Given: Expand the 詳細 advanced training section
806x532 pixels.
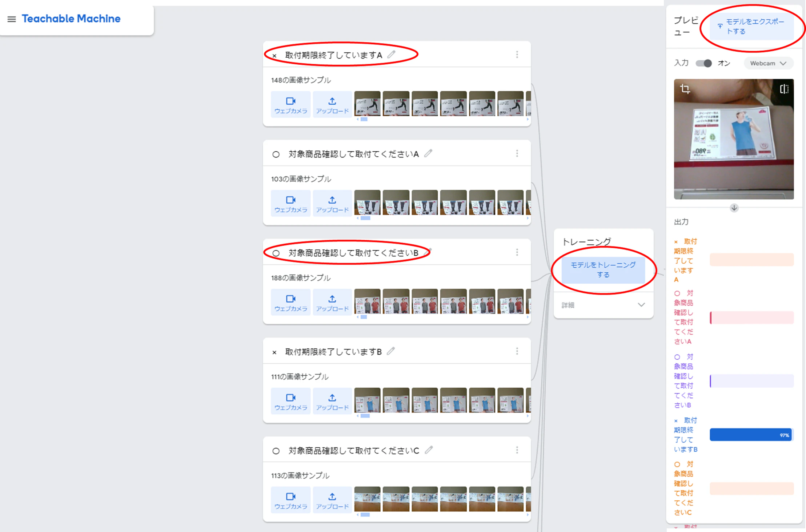Looking at the screenshot, I should point(604,305).
